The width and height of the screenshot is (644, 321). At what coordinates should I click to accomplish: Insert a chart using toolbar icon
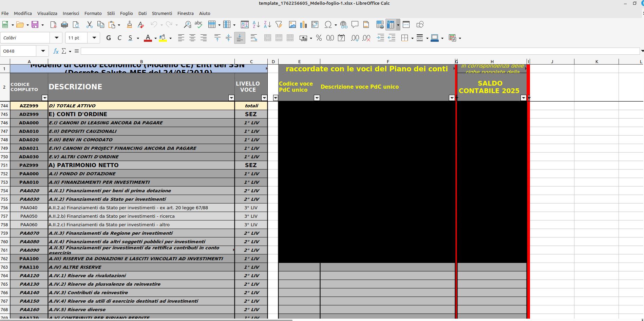303,24
